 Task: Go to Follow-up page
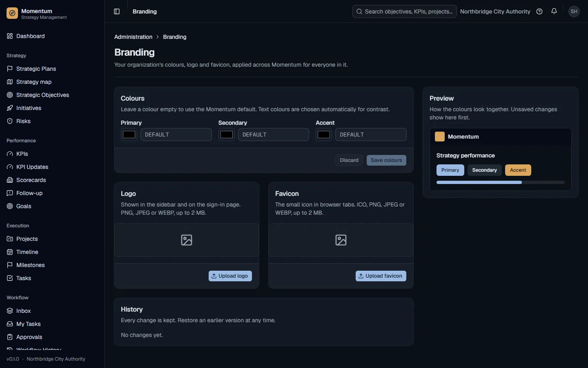52,193
